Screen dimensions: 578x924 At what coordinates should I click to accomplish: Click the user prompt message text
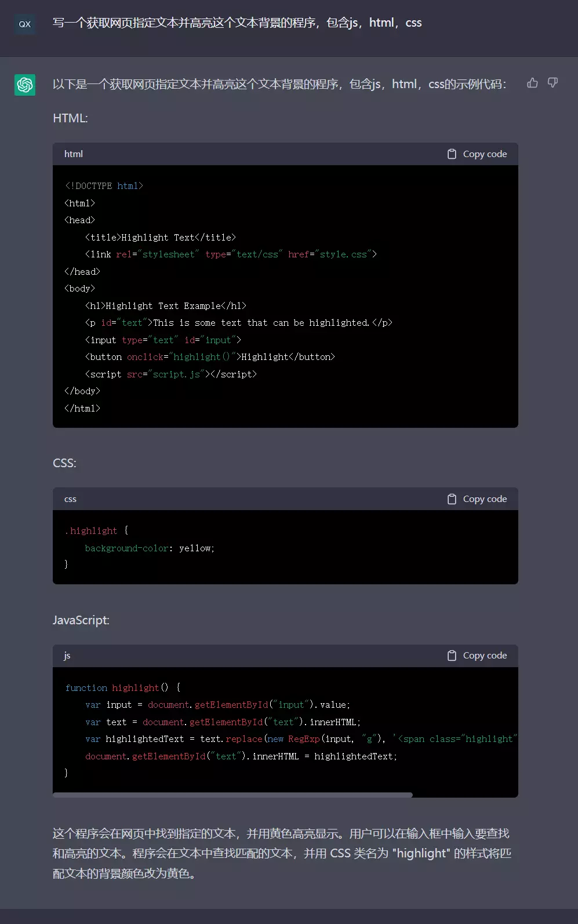(237, 23)
